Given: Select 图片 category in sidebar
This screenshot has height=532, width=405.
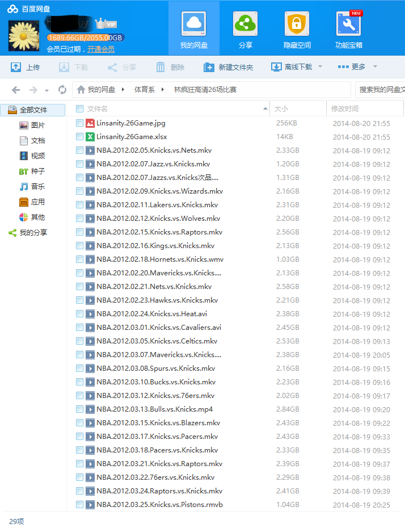Looking at the screenshot, I should (32, 125).
